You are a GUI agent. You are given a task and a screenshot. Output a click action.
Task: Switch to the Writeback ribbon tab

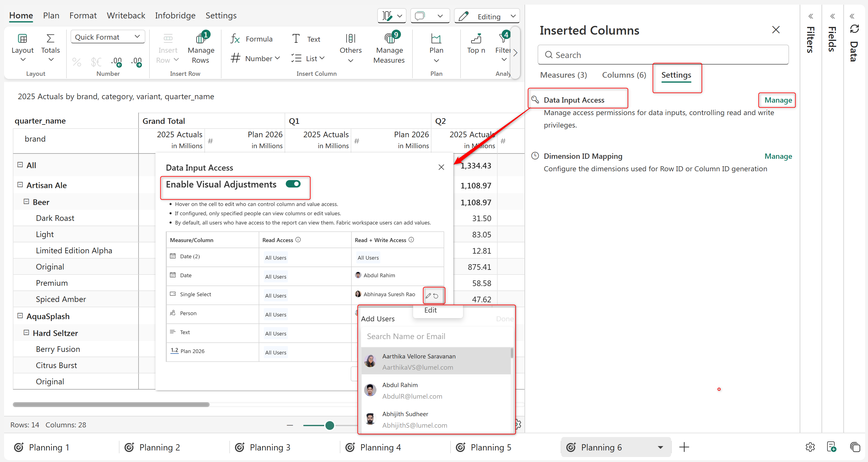pyautogui.click(x=126, y=16)
